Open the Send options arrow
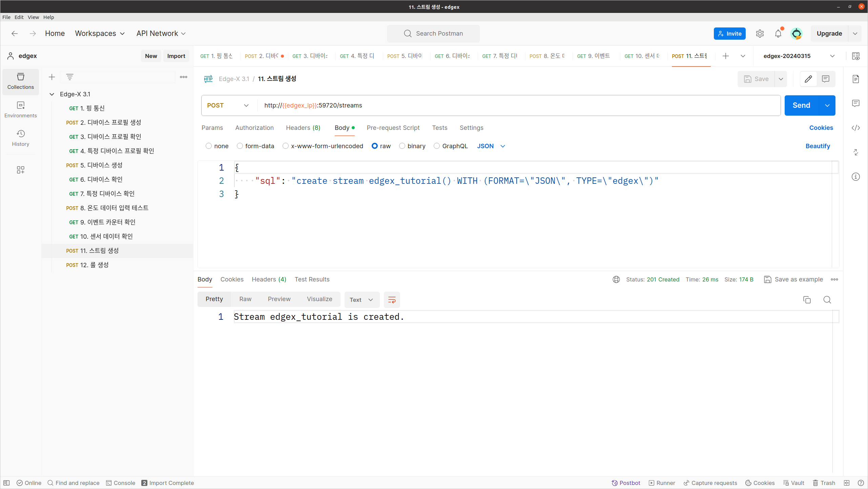The height and width of the screenshot is (489, 868). click(x=827, y=105)
